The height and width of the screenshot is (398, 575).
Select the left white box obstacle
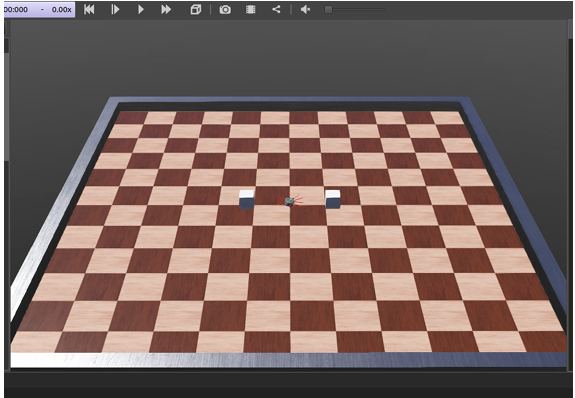[x=246, y=200]
